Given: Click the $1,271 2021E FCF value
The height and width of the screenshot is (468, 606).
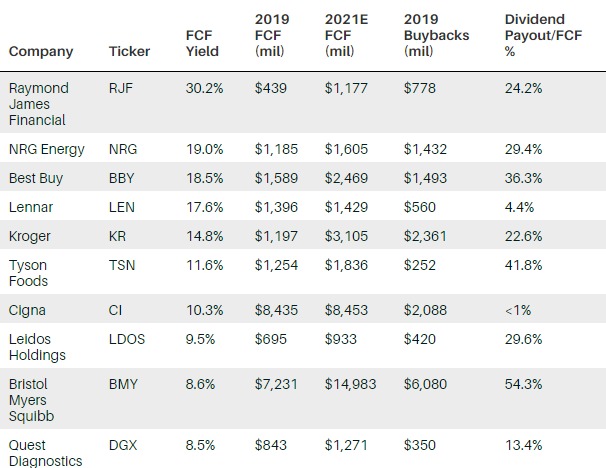Looking at the screenshot, I should [346, 445].
